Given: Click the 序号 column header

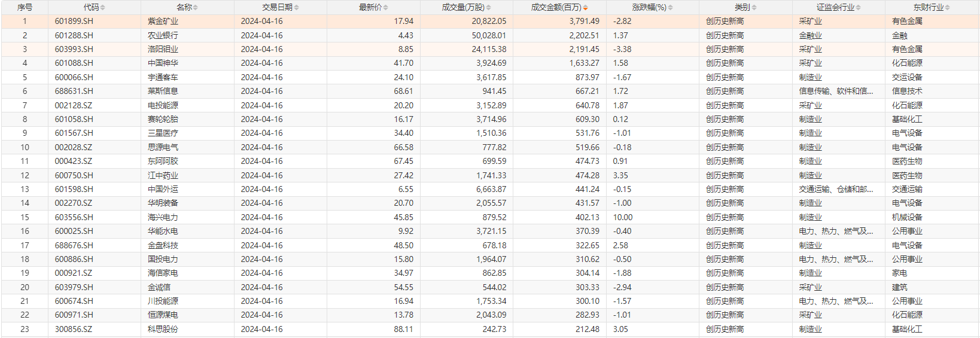Looking at the screenshot, I should pyautogui.click(x=25, y=7).
